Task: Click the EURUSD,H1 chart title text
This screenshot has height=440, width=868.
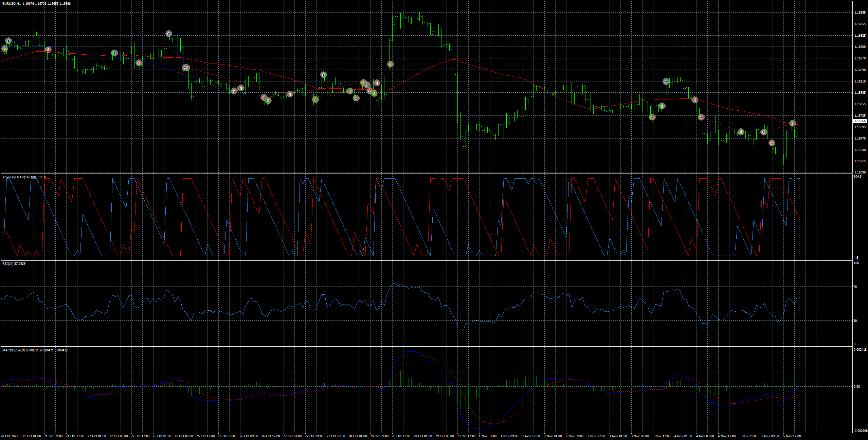Action: click(12, 4)
